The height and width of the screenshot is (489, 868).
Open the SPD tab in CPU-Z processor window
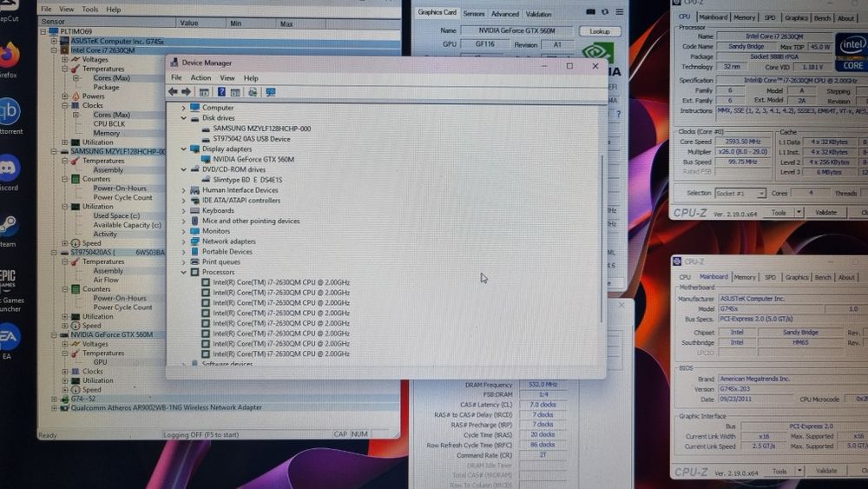click(769, 17)
